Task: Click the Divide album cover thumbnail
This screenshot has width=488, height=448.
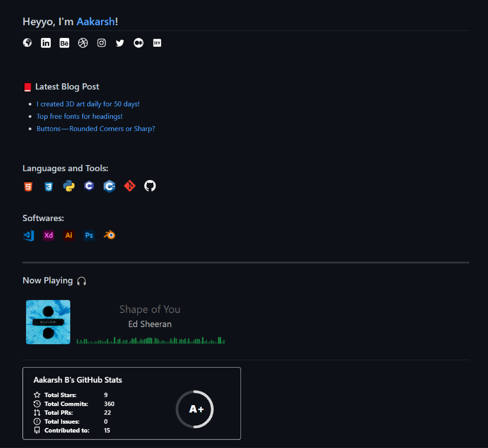Action: click(48, 322)
